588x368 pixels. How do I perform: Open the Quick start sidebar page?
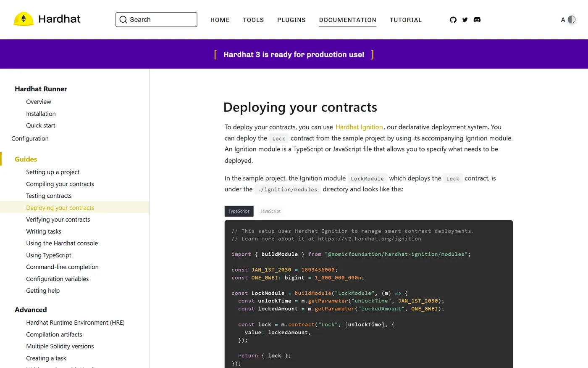pos(41,125)
